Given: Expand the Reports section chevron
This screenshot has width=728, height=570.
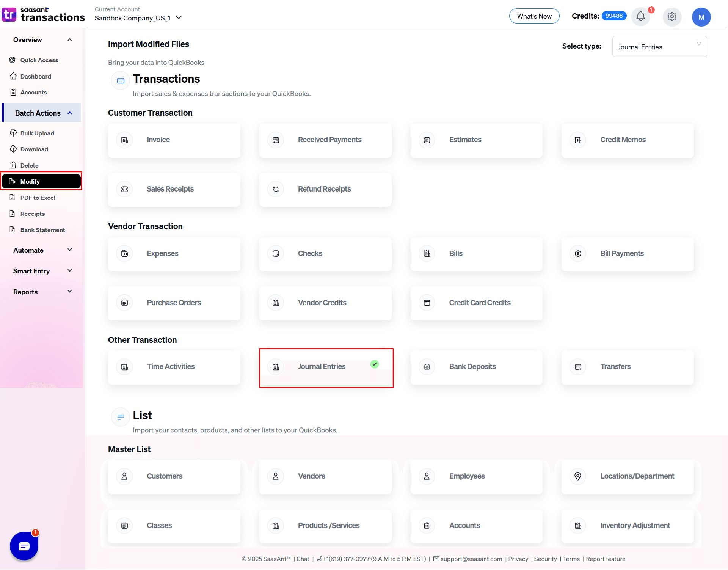Looking at the screenshot, I should point(70,291).
